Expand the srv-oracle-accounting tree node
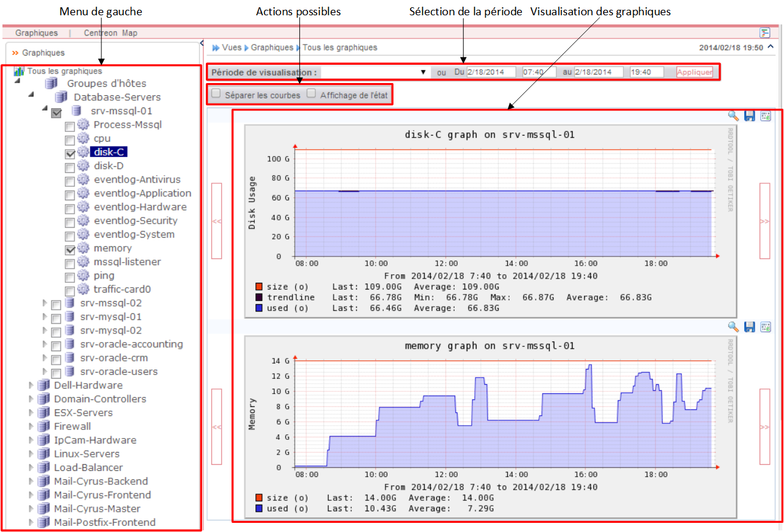The width and height of the screenshot is (784, 532). tap(45, 344)
